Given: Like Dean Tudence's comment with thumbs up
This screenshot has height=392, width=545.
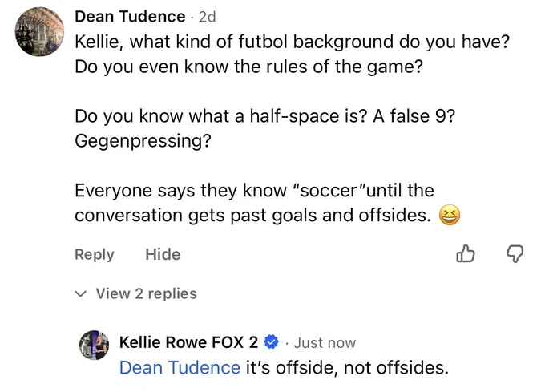Looking at the screenshot, I should (465, 253).
